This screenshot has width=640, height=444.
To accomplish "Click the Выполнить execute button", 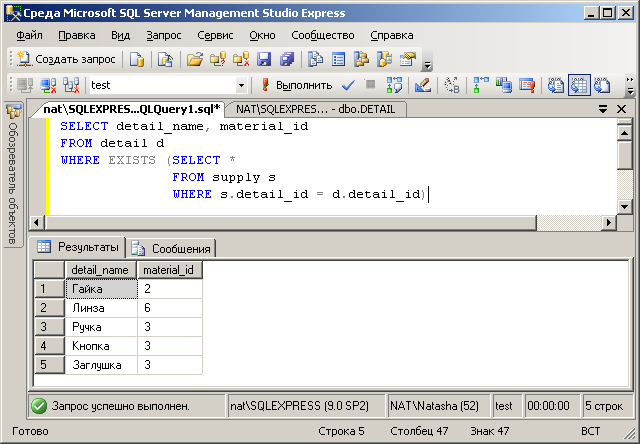I will 297,85.
